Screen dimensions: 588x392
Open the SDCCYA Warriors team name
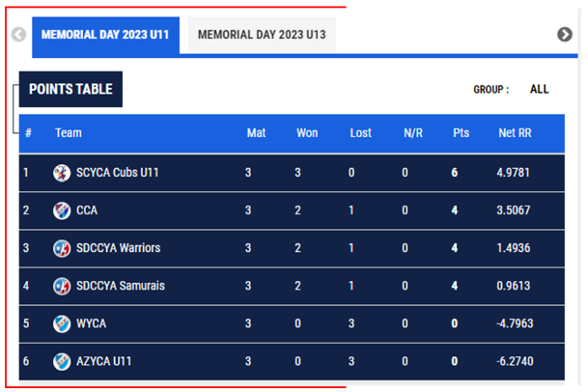click(121, 248)
